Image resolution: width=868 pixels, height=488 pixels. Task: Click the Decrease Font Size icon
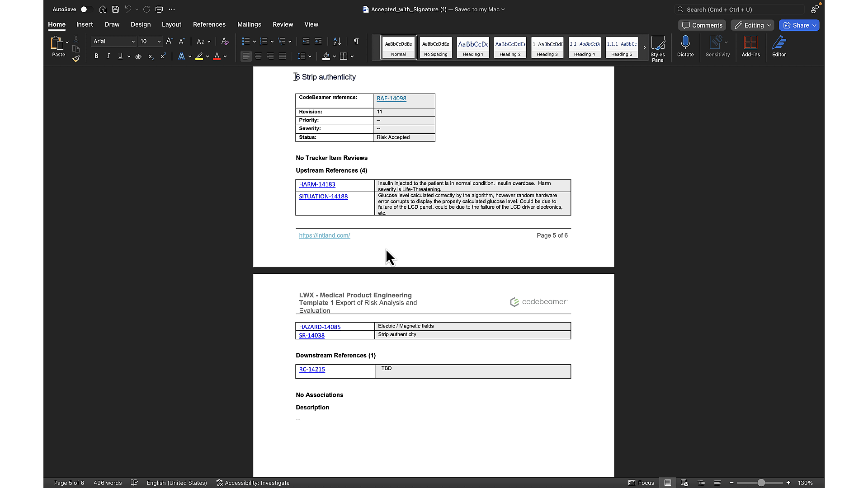point(181,42)
